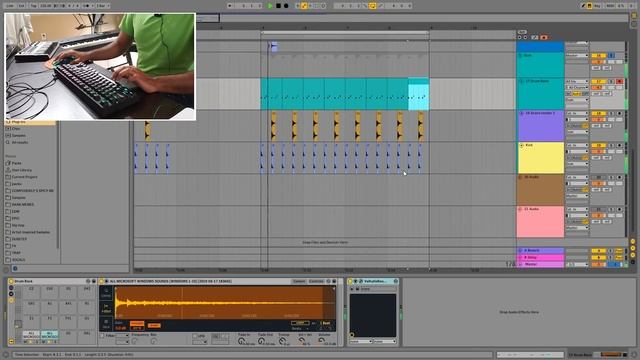Click the Arrangement Record button in the transport
This screenshot has width=640, height=360.
[x=286, y=6]
